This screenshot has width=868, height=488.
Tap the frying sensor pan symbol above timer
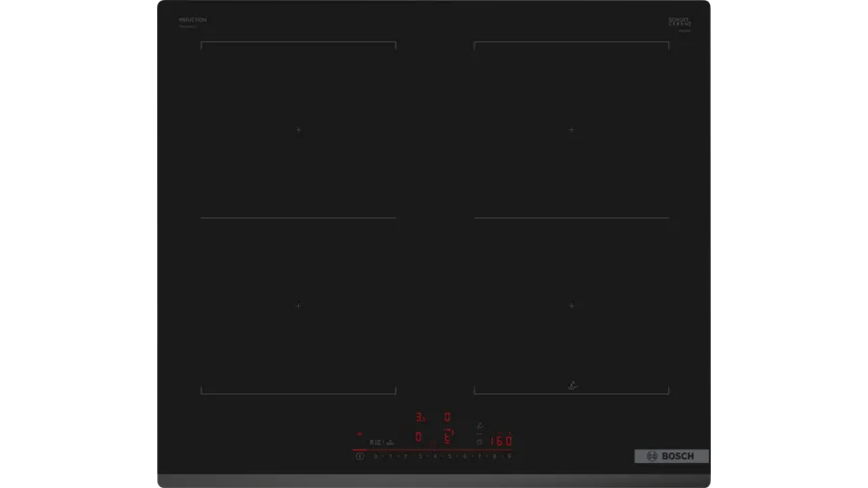click(479, 425)
